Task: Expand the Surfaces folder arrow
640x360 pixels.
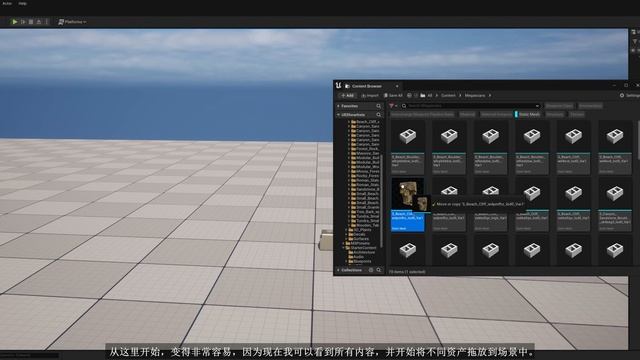Action: 347,239
